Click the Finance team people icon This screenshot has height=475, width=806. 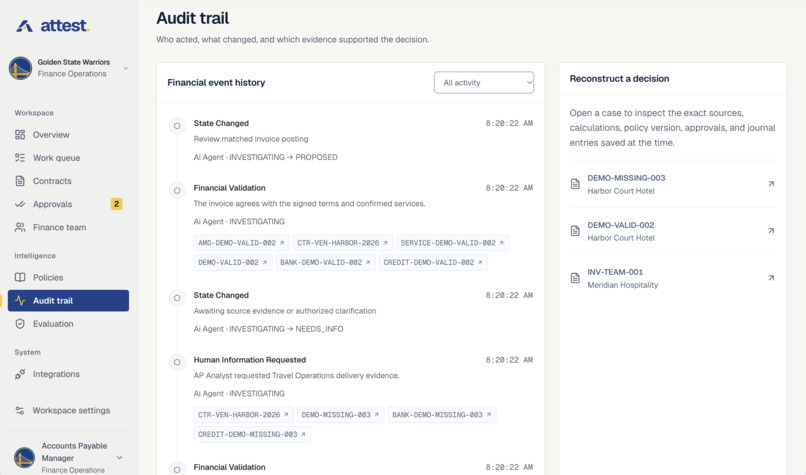pyautogui.click(x=20, y=227)
